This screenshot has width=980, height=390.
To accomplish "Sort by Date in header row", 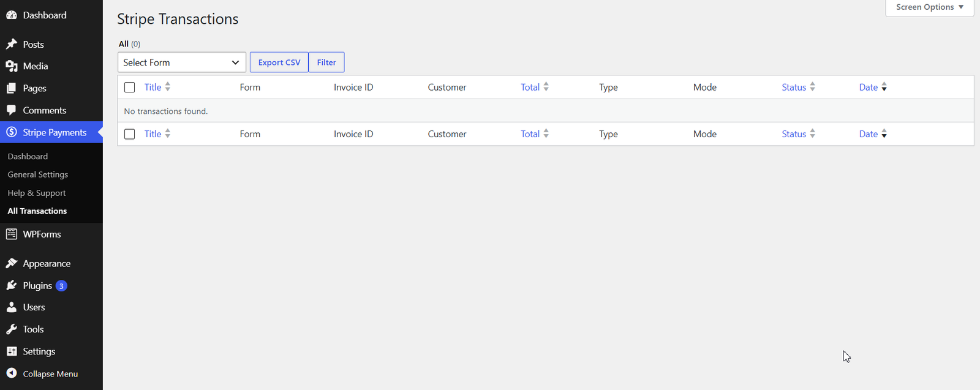I will (869, 88).
